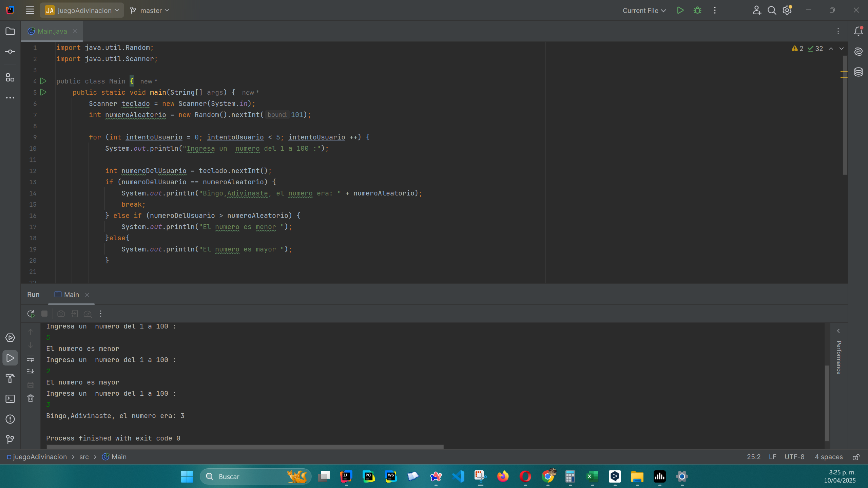
Task: Open Search Everywhere magnifier
Action: point(772,10)
